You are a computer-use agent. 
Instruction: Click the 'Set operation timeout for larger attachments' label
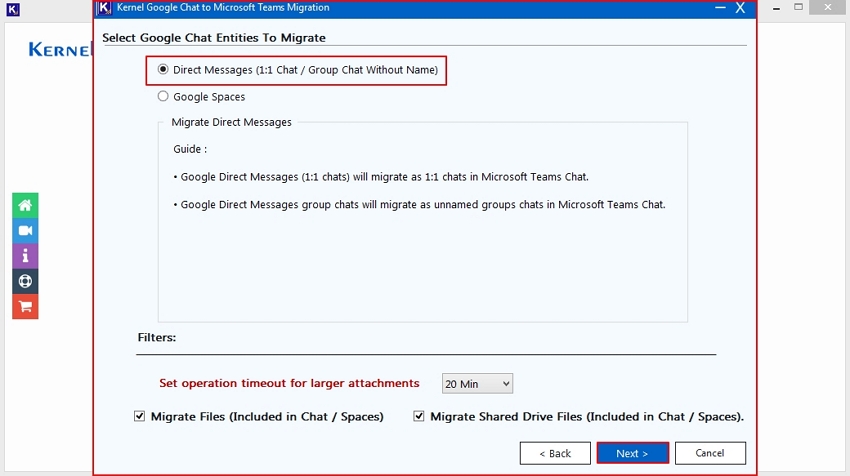click(289, 383)
